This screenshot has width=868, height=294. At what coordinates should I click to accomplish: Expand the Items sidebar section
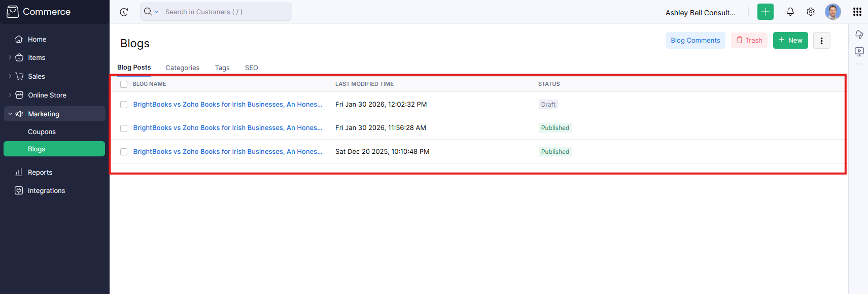(x=10, y=57)
